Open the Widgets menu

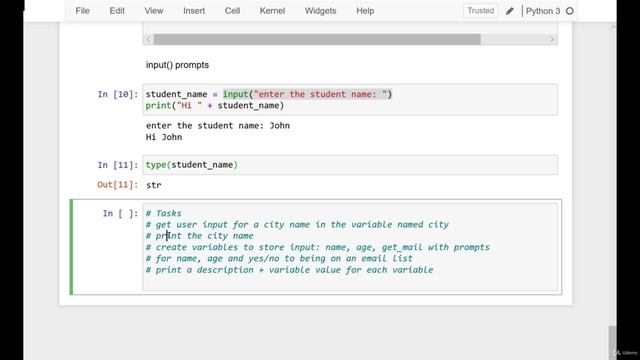[x=320, y=11]
